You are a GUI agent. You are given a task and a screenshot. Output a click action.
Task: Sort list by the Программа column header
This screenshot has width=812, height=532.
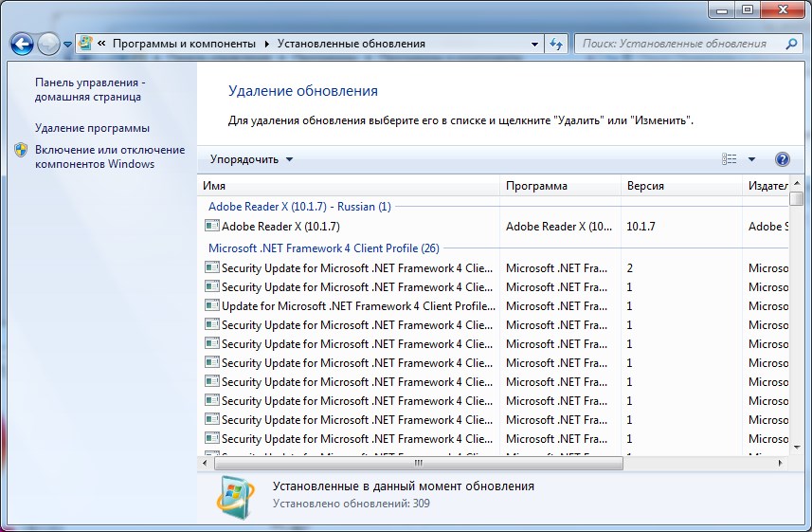[560, 186]
